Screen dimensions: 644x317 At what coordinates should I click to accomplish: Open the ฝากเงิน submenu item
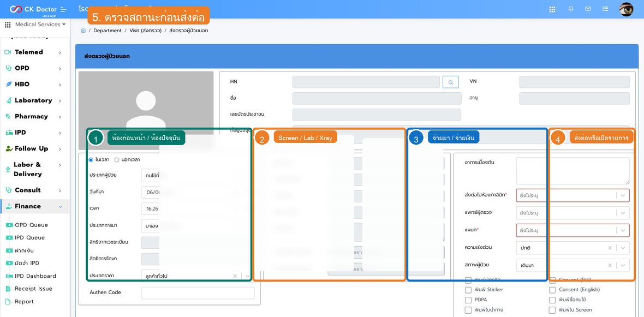pos(24,250)
